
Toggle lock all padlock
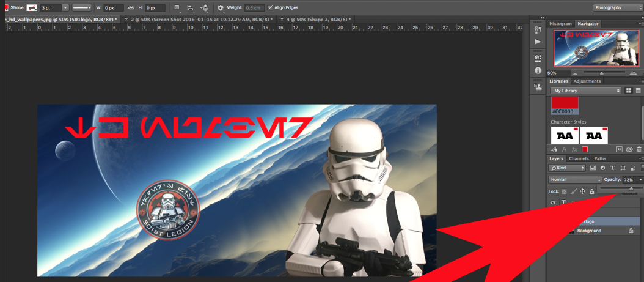point(592,191)
